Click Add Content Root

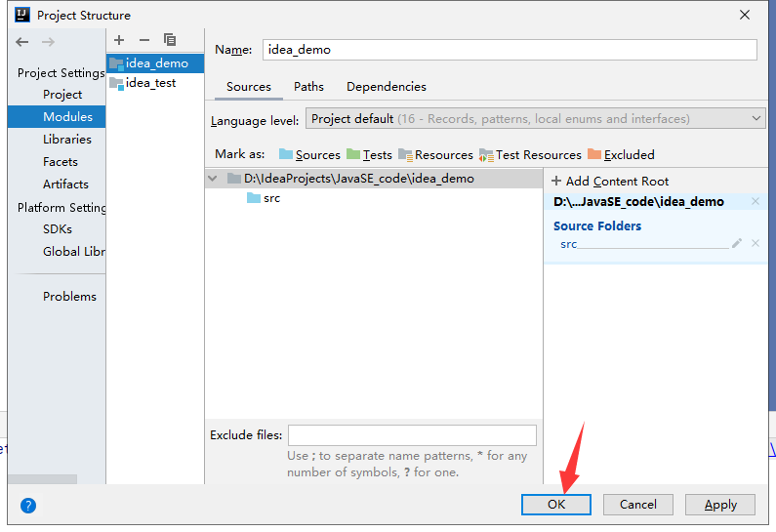pyautogui.click(x=610, y=182)
